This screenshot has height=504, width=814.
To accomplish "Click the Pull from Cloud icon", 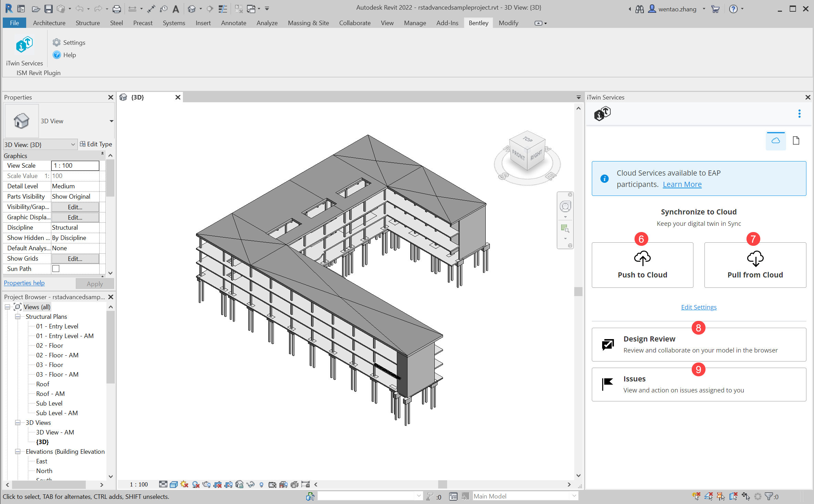I will tap(755, 258).
